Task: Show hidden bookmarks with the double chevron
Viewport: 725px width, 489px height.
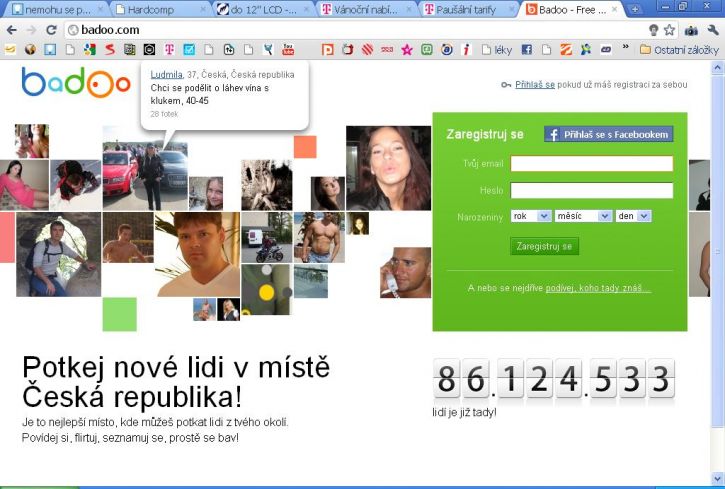Action: 626,47
